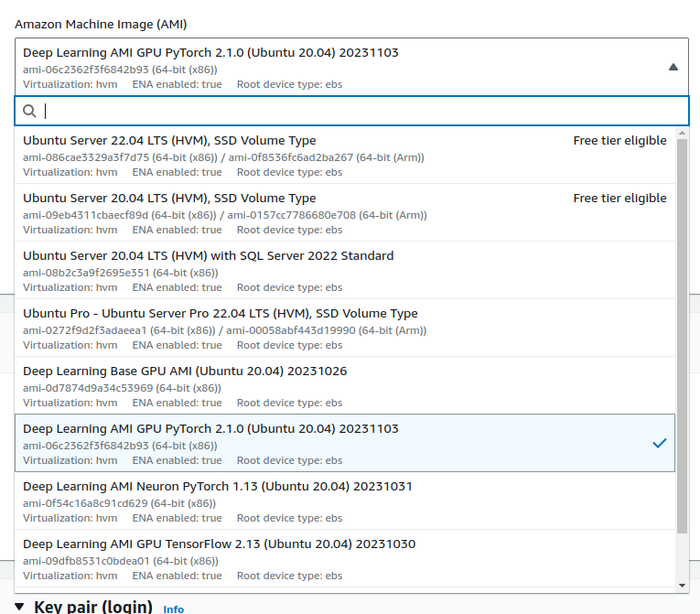Click ami-08b2c3a9f2695e351 ID text

click(86, 273)
